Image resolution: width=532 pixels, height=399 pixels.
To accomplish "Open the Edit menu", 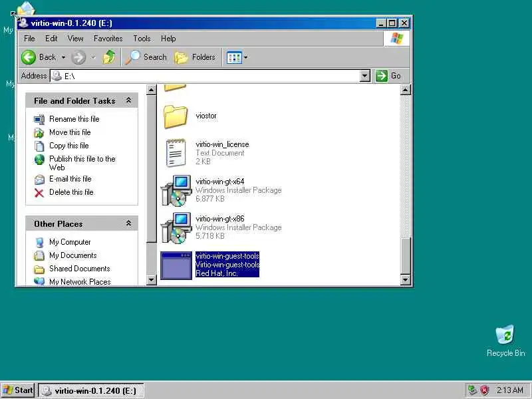I will (x=51, y=39).
